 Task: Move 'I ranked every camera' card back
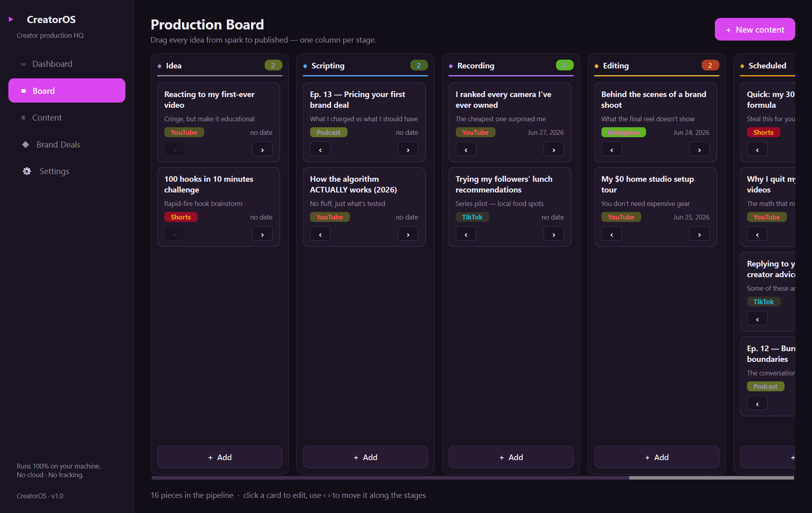466,150
